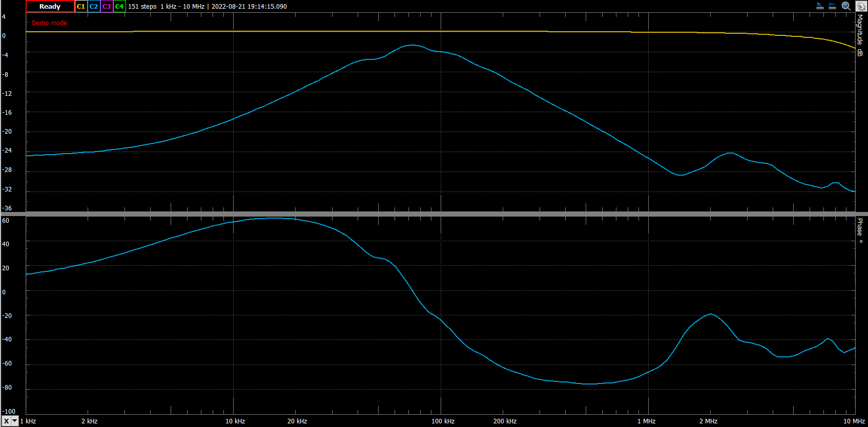Click the gray divider between magnitude and phase plots
868x427 pixels.
tap(434, 214)
